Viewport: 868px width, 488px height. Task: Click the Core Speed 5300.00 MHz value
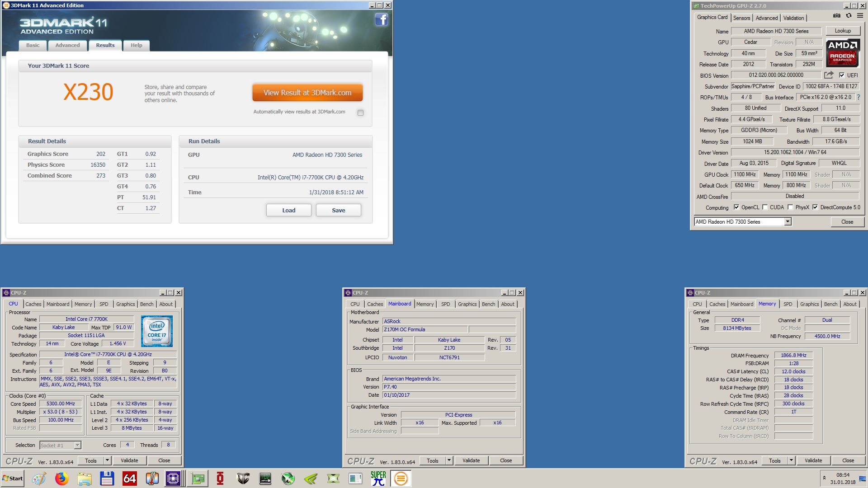click(x=61, y=404)
